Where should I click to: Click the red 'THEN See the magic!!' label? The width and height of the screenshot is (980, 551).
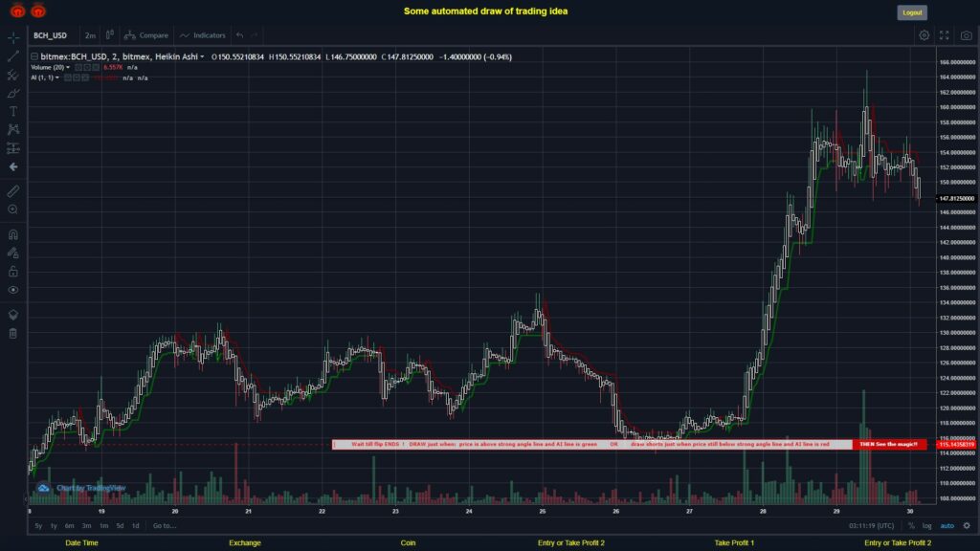tap(889, 444)
